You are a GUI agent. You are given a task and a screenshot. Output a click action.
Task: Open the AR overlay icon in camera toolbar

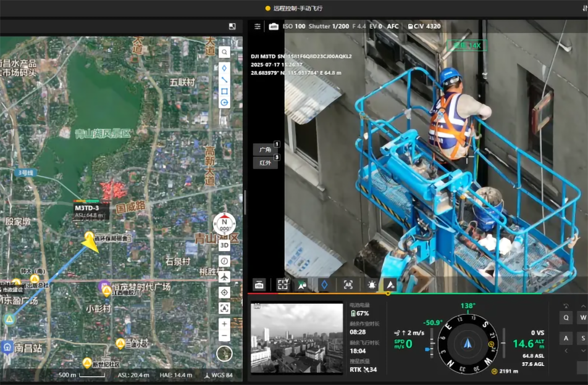tap(348, 284)
